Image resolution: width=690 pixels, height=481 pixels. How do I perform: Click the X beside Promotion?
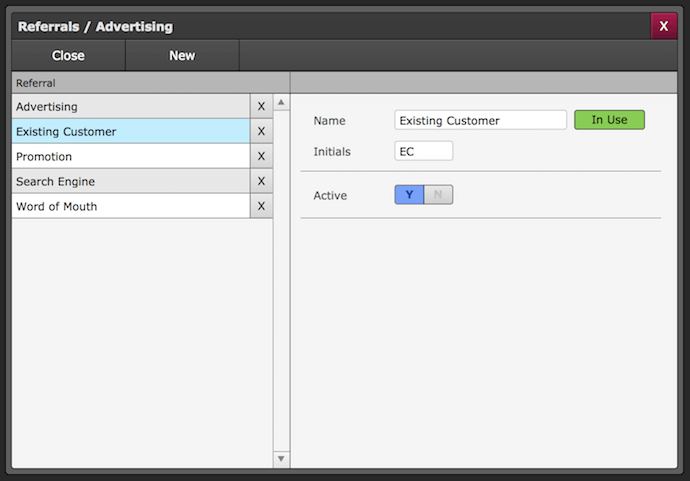coord(261,156)
